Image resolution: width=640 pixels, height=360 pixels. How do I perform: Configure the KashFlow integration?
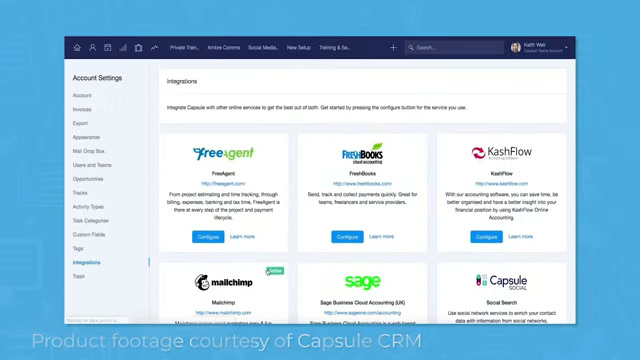[487, 237]
